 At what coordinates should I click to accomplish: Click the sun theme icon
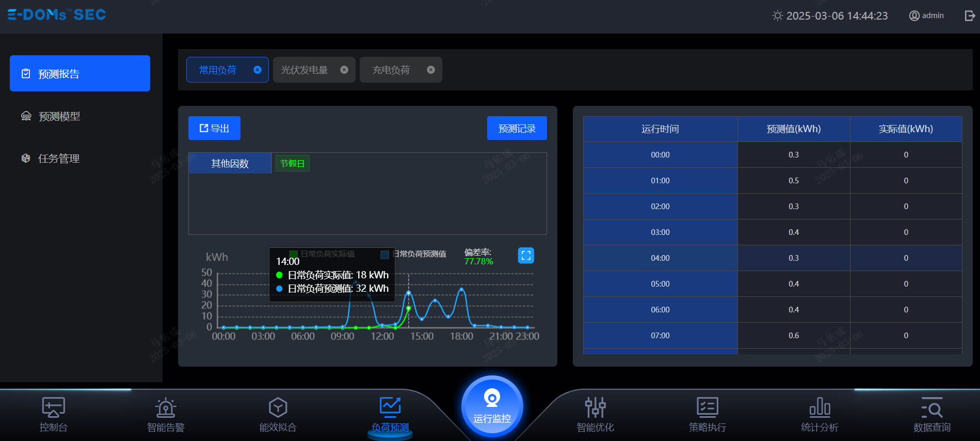(x=777, y=15)
